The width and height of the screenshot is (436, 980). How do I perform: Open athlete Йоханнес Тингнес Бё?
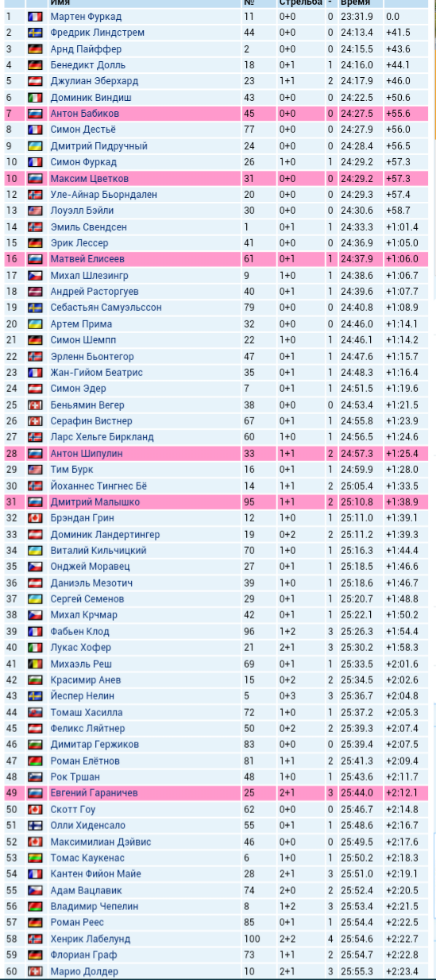click(99, 486)
